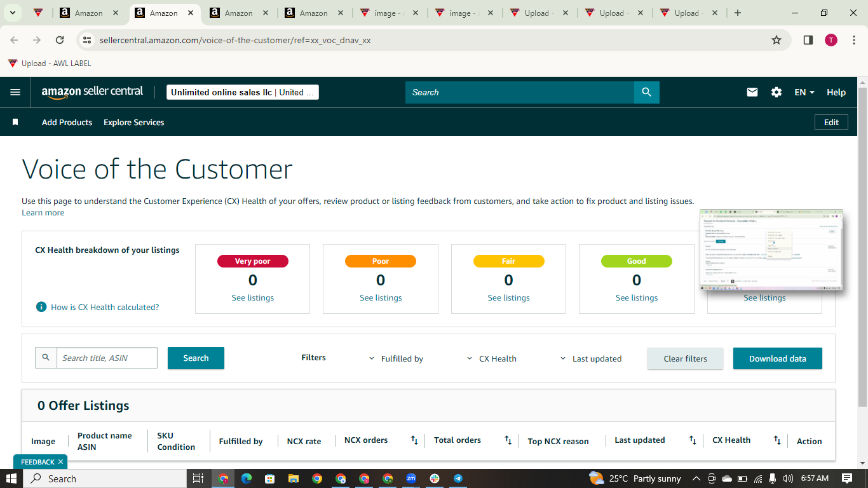Click the 0 Offer Listings heading
Image resolution: width=868 pixels, height=488 pixels.
(x=83, y=405)
